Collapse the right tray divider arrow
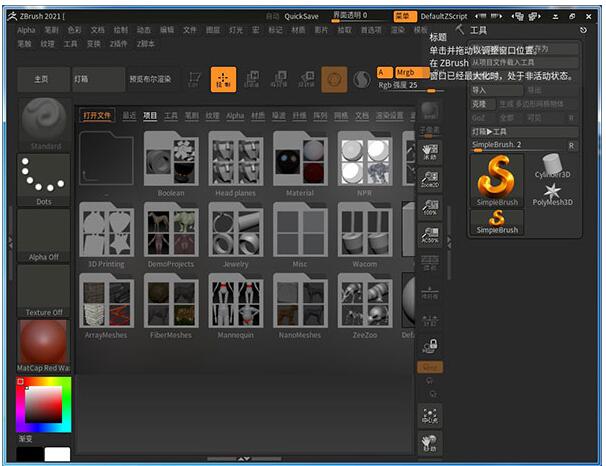This screenshot has width=606, height=466. pos(449,242)
